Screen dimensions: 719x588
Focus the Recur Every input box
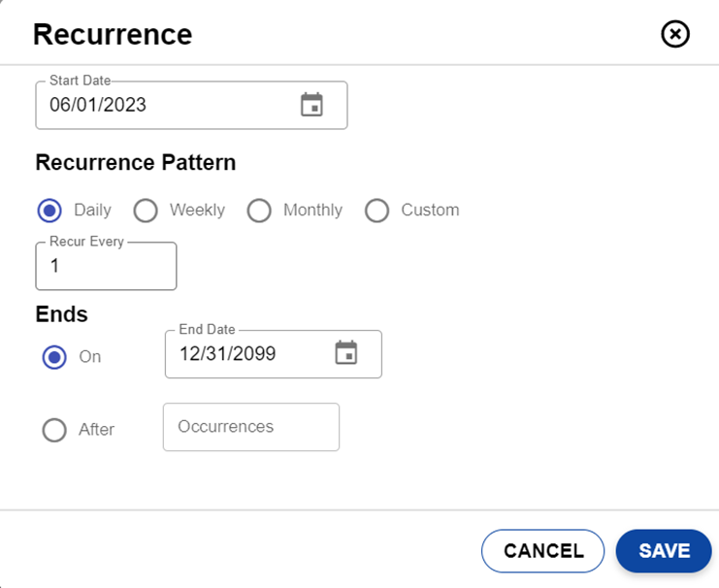click(x=106, y=267)
